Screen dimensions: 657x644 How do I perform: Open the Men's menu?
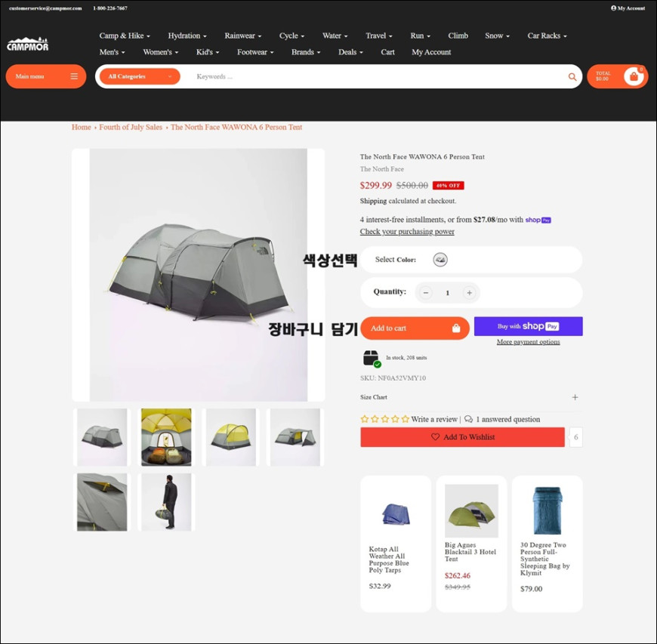(x=112, y=52)
